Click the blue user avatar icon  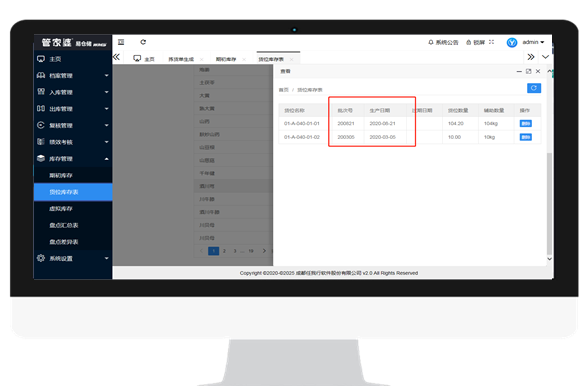click(x=512, y=42)
